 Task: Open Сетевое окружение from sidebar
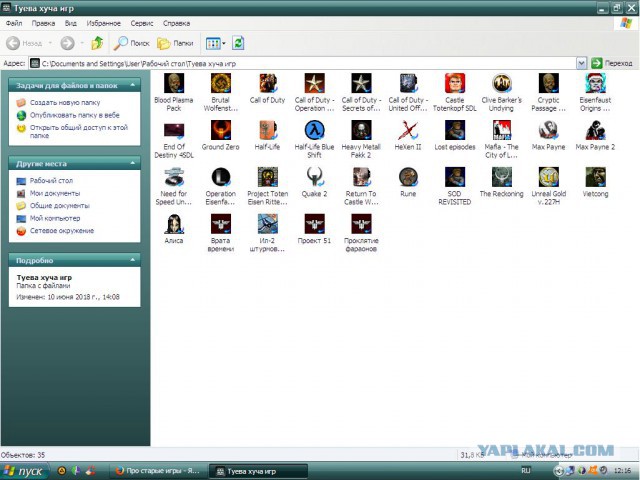62,231
